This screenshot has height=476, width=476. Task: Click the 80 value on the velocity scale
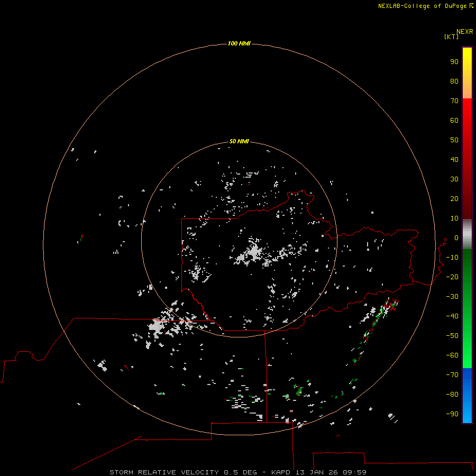pos(454,81)
